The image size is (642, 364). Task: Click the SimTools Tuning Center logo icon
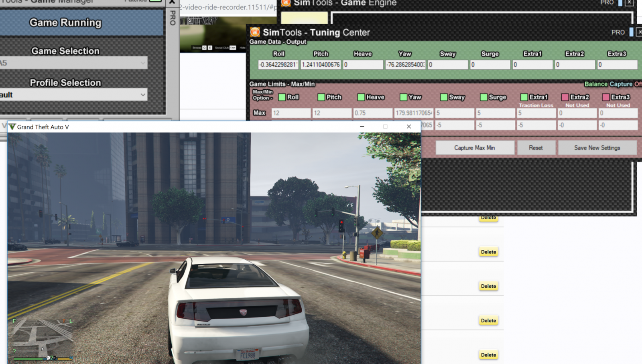255,32
